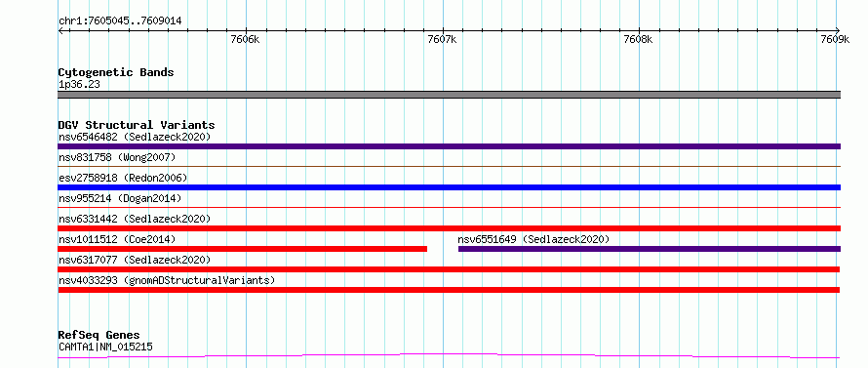The image size is (868, 368).
Task: Click the 7606k ruler tick label
Action: point(245,39)
